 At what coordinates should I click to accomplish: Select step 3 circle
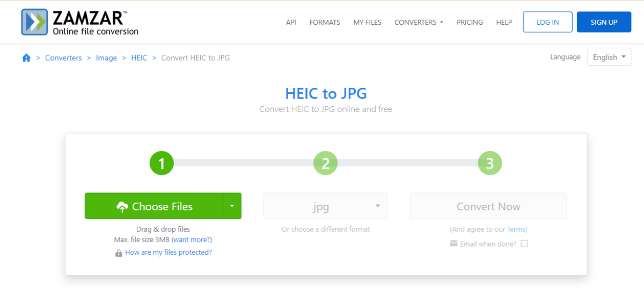pos(489,163)
